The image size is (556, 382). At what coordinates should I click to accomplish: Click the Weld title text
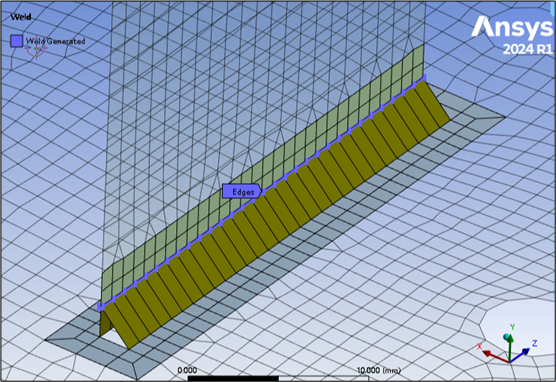pos(21,17)
